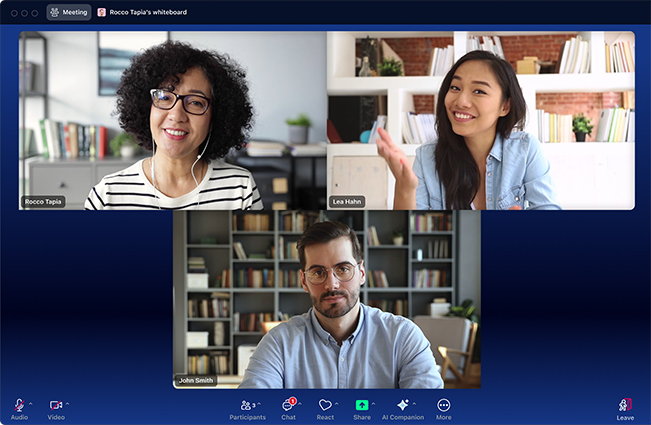Click the Leave meeting button
The width and height of the screenshot is (651, 425).
(x=624, y=406)
